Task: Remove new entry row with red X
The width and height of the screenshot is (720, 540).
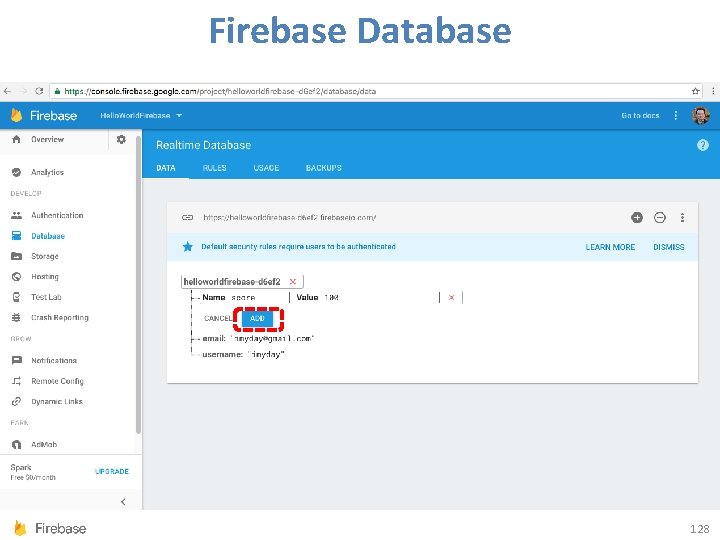Action: pos(451,298)
